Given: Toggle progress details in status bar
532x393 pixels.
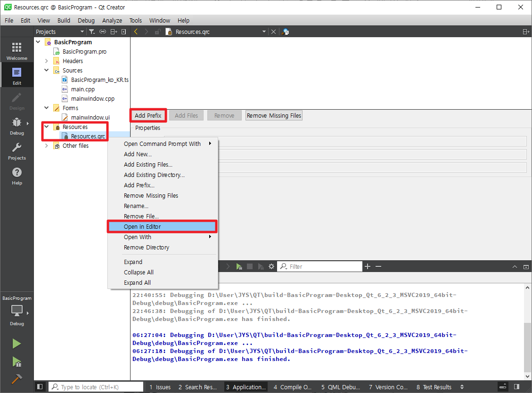Looking at the screenshot, I should [x=503, y=386].
